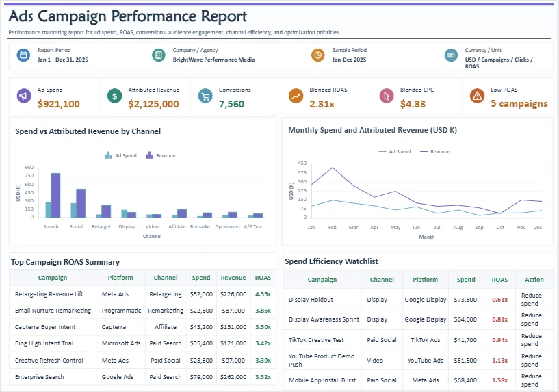Select the Retargeting Revenue Lift campaign row
The width and height of the screenshot is (559, 392).
pos(142,294)
